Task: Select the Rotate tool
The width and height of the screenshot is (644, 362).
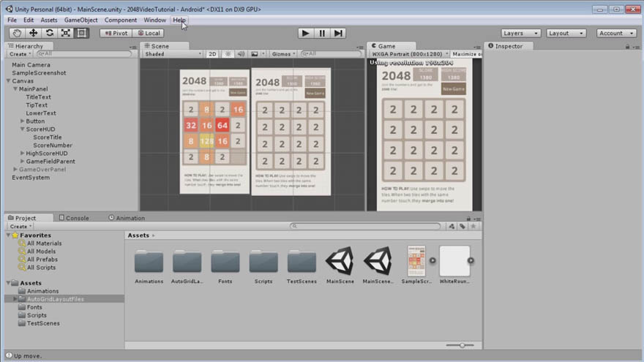Action: 49,33
